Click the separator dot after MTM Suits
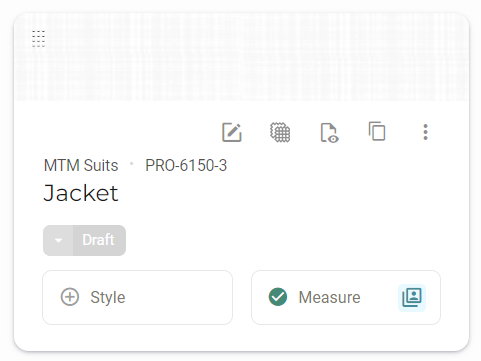Image resolution: width=481 pixels, height=361 pixels. pos(132,164)
